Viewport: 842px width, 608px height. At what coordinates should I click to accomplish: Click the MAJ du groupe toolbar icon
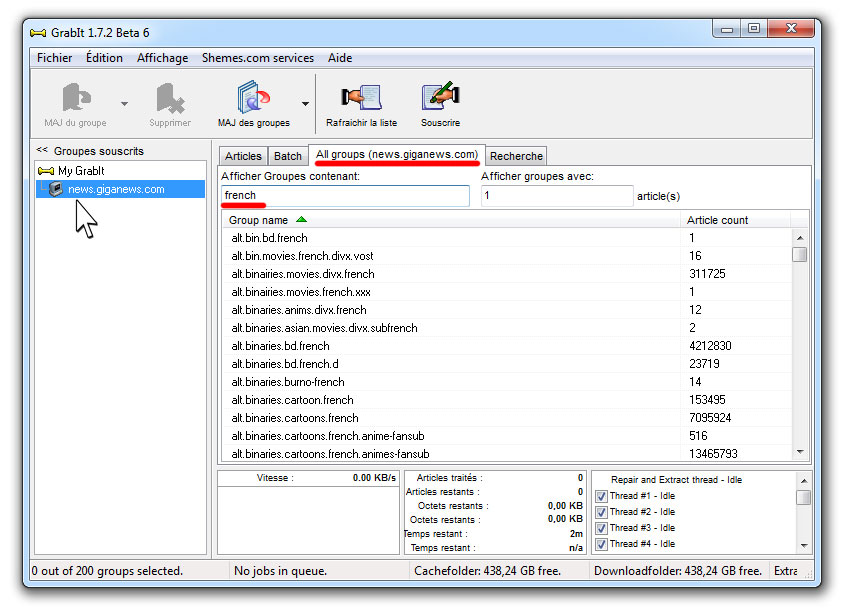click(76, 97)
